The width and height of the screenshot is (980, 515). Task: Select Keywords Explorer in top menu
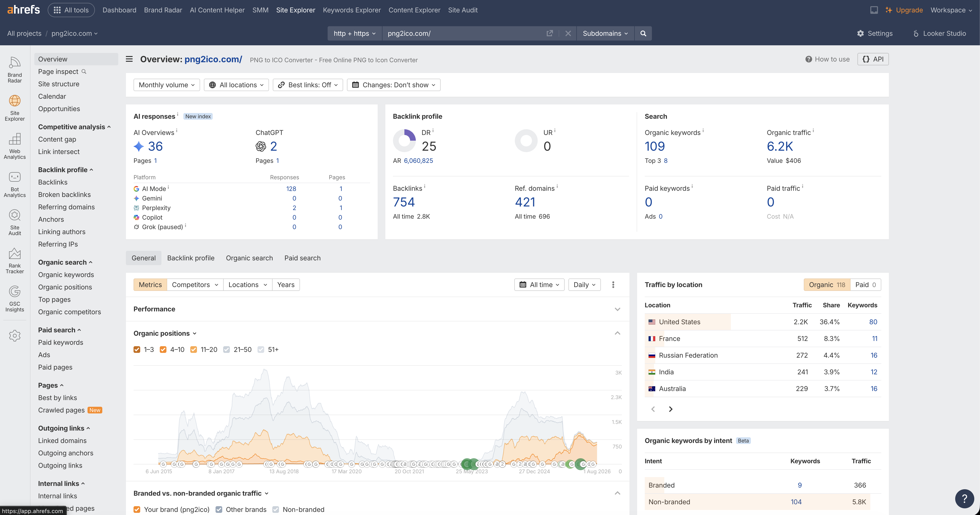[x=351, y=10]
